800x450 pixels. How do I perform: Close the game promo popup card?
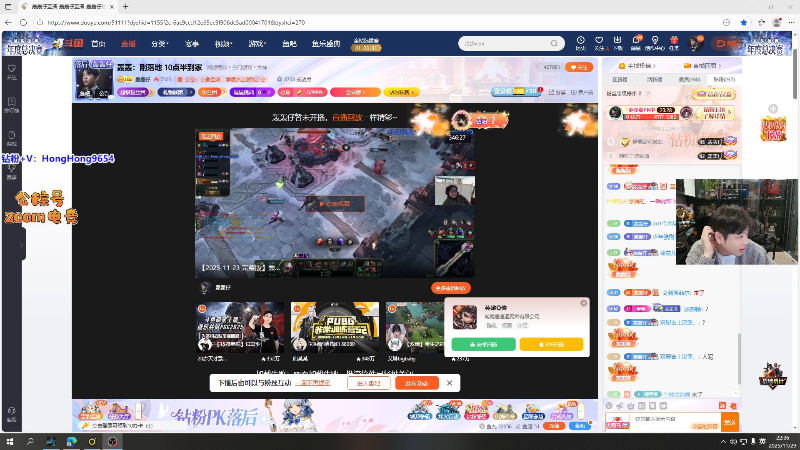pos(584,303)
